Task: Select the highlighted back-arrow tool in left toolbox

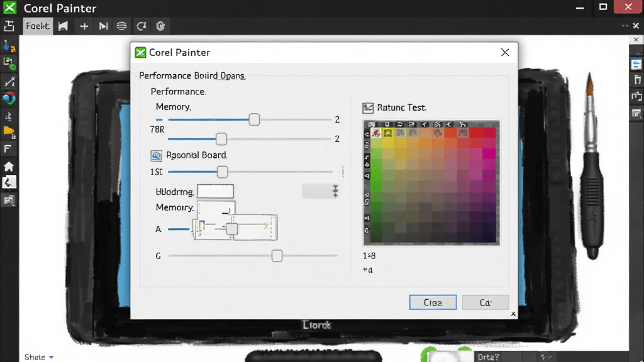Action: click(x=9, y=183)
